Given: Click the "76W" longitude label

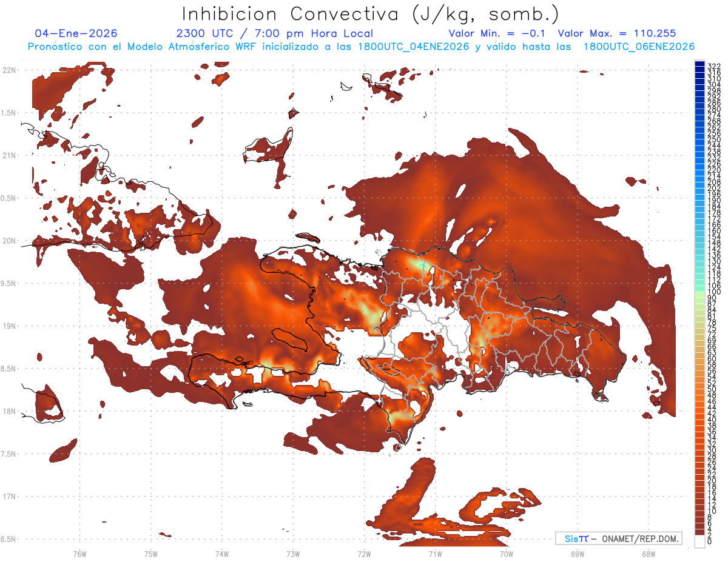Looking at the screenshot, I should click(x=79, y=553).
